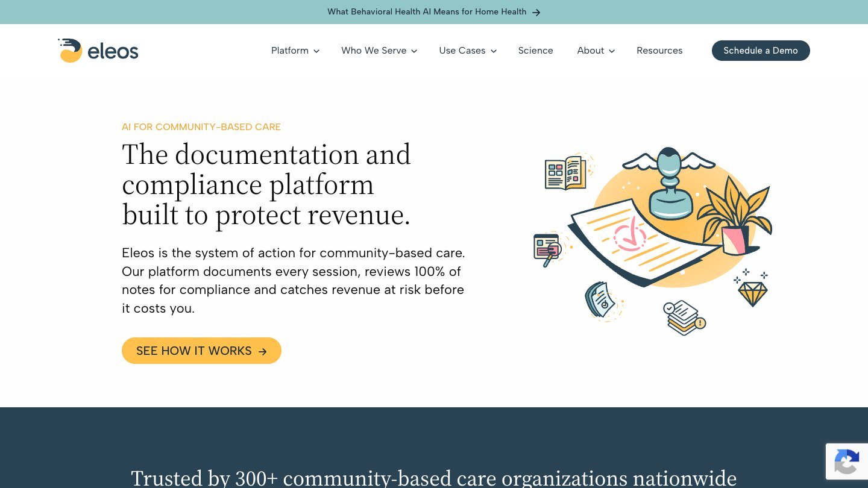Open the Use Cases dropdown
Screen dimensions: 868x488
tap(468, 51)
